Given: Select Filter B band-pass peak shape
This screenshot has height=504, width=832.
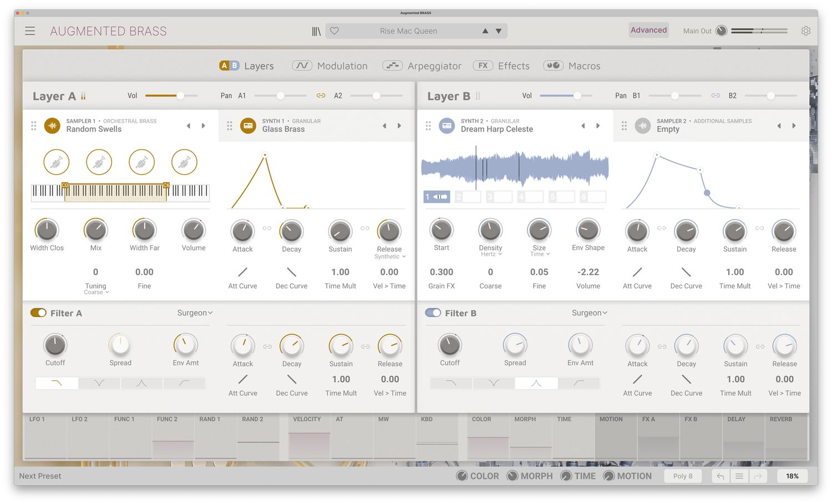Looking at the screenshot, I should 536,383.
